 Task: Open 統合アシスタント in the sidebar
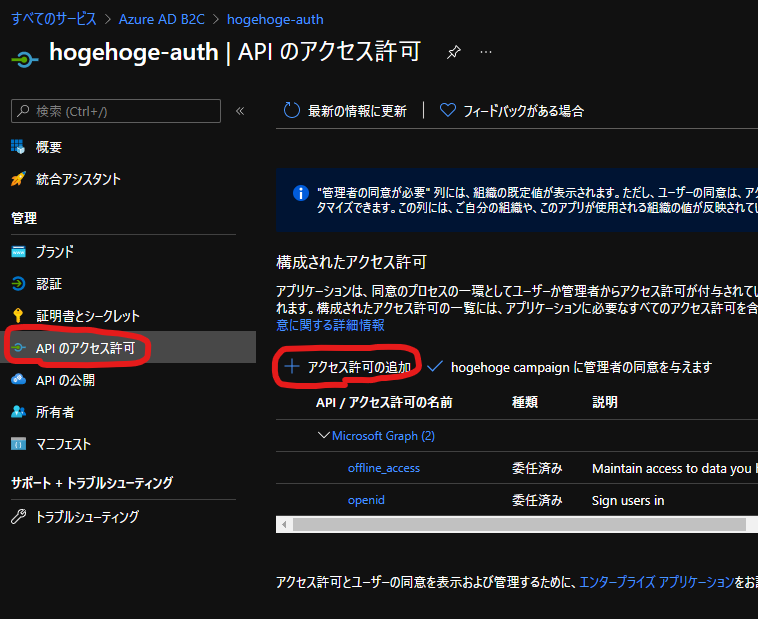click(78, 179)
